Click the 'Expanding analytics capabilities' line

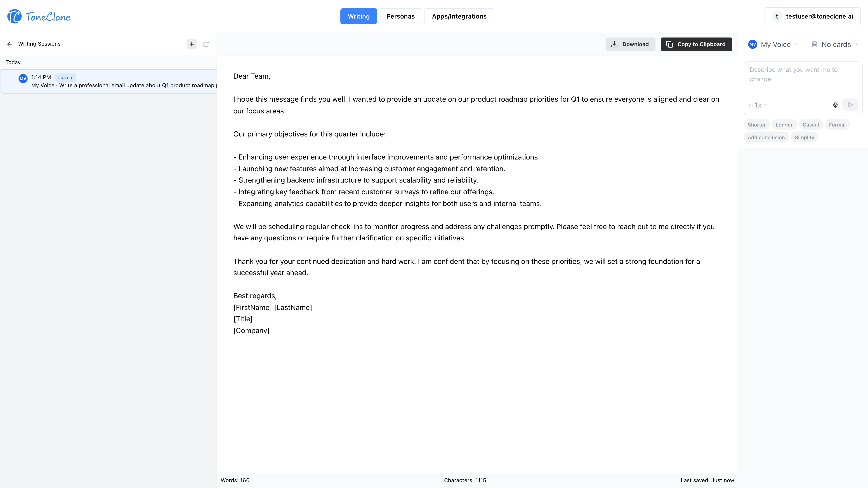pos(387,203)
